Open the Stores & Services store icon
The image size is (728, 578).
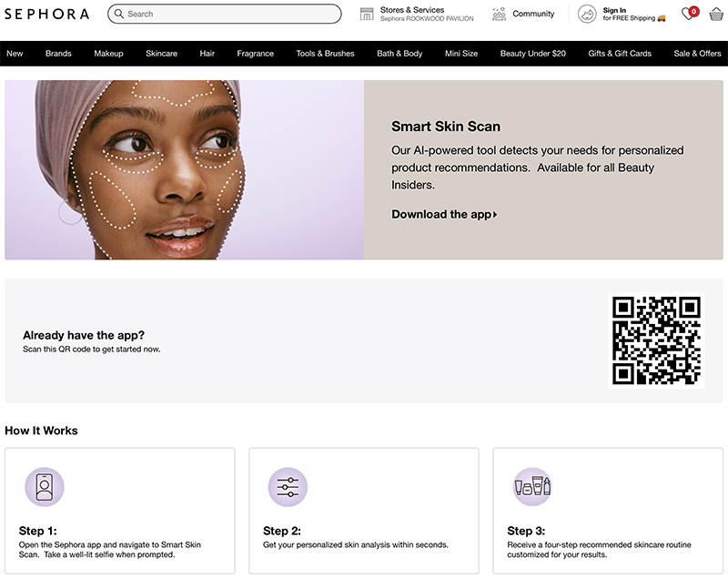367,14
